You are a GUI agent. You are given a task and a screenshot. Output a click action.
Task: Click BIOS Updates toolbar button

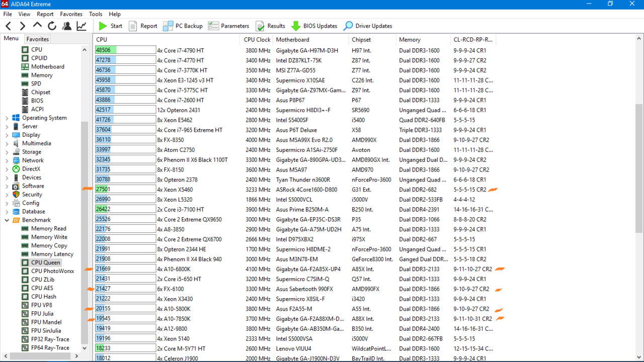pyautogui.click(x=314, y=26)
